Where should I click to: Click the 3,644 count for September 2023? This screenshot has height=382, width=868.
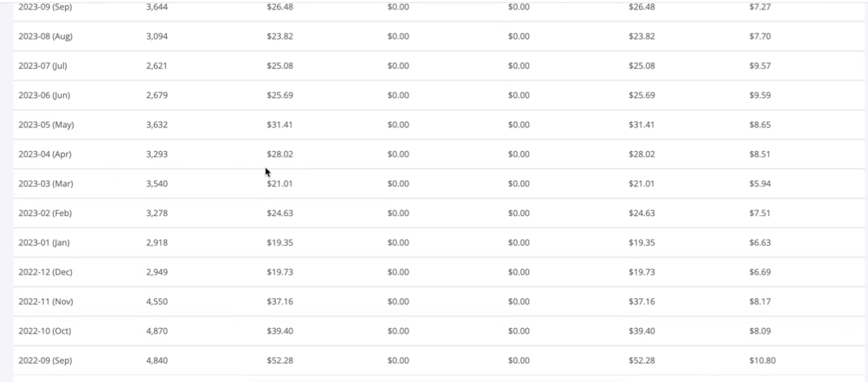(157, 7)
